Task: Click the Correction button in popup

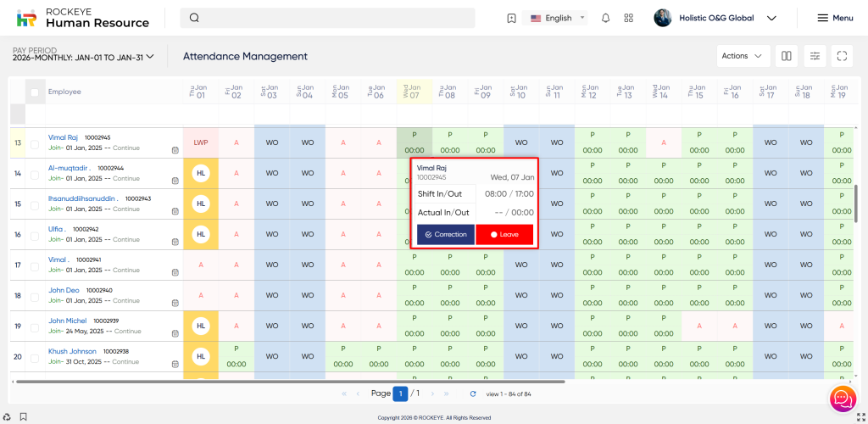Action: tap(446, 234)
